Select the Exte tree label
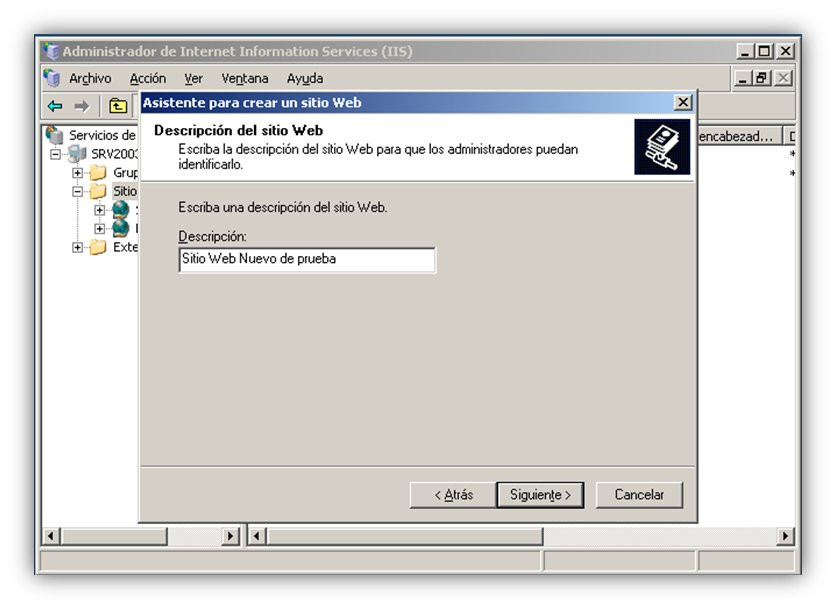The image size is (836, 609). tap(125, 247)
